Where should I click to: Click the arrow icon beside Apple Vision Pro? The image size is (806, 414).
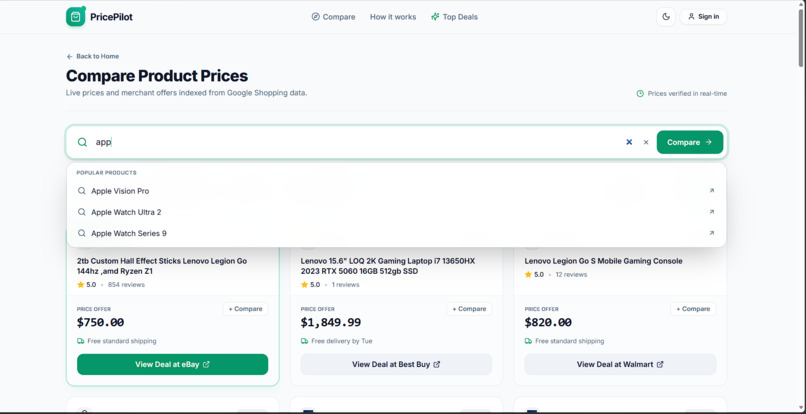tap(711, 191)
